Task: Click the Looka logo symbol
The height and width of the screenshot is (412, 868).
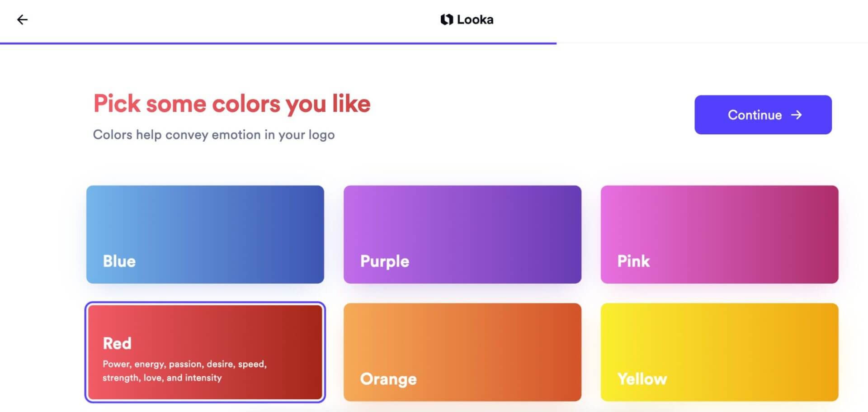Action: coord(447,19)
